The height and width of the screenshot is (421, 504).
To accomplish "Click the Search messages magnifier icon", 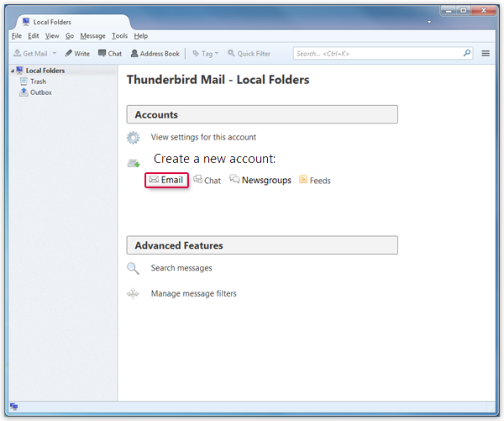I will [133, 268].
